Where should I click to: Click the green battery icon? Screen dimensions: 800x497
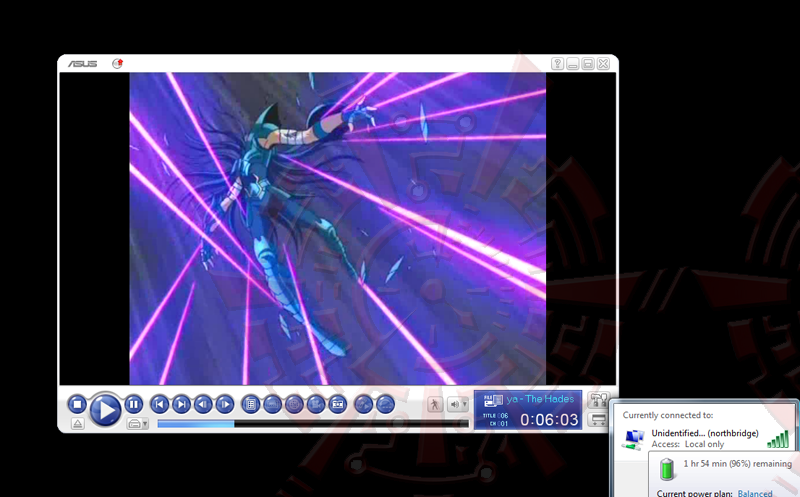click(667, 468)
